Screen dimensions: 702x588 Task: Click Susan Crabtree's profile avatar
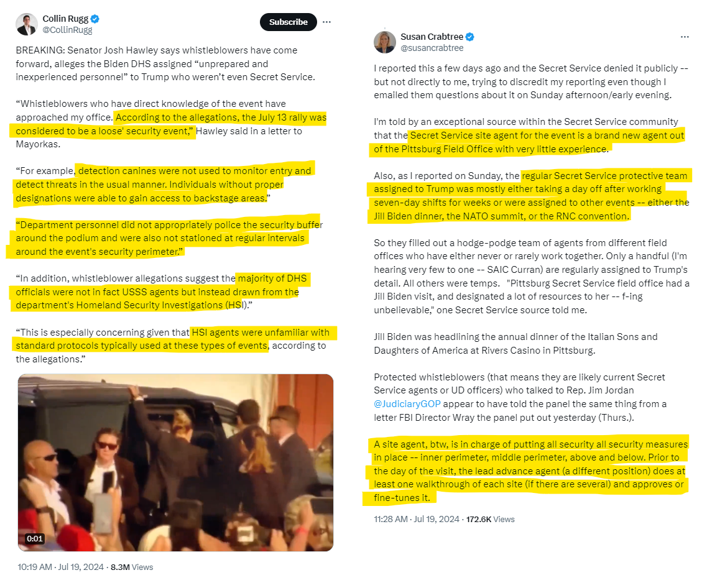[x=385, y=42]
